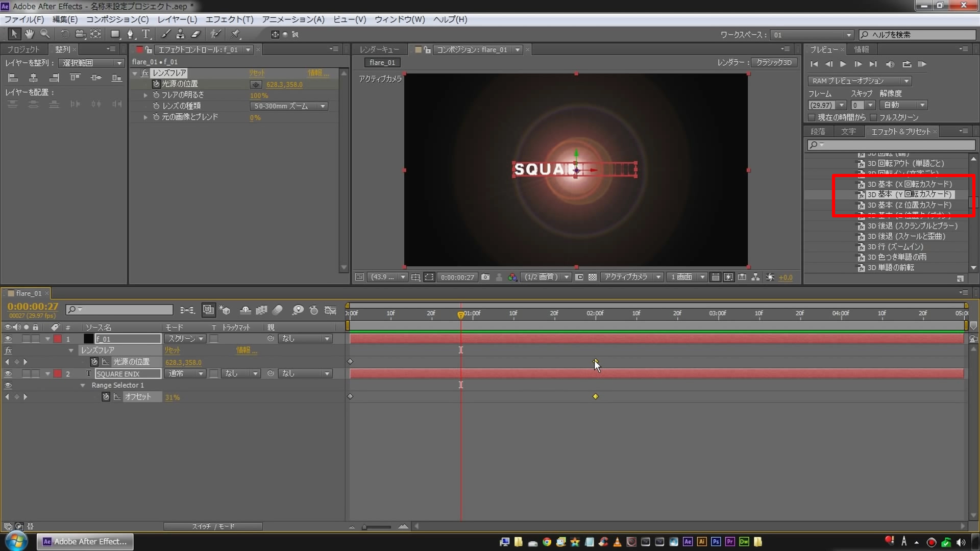This screenshot has width=980, height=551.
Task: Select the Puppet Pin tool
Action: (x=235, y=34)
